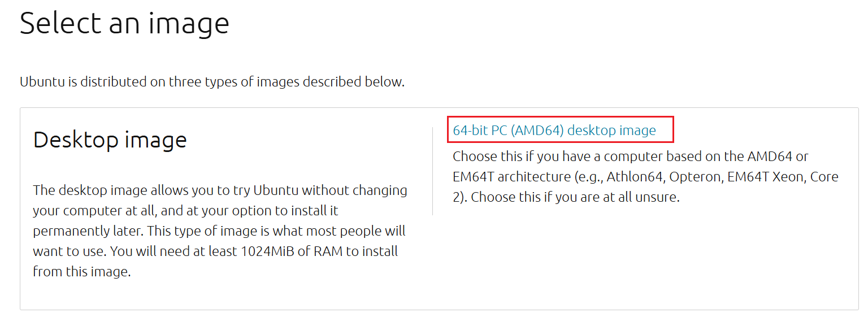Click the text 'from this image.' ending the paragraph
Screen dimensions: 868x317
[x=82, y=272]
